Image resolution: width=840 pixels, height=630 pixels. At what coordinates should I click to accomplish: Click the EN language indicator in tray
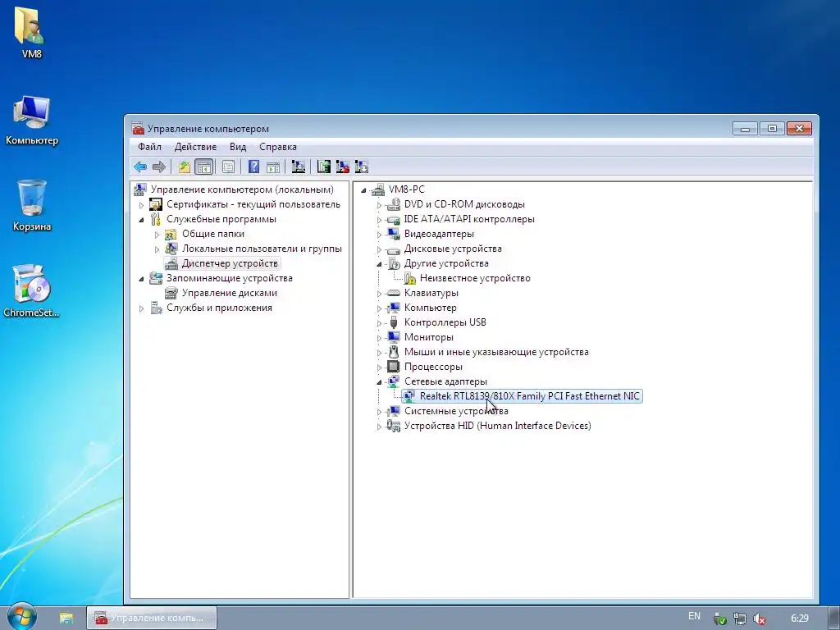point(694,616)
